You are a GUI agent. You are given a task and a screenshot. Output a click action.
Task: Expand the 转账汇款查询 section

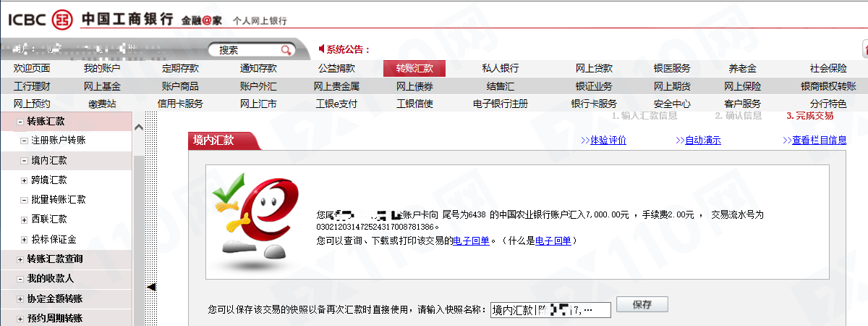point(20,259)
